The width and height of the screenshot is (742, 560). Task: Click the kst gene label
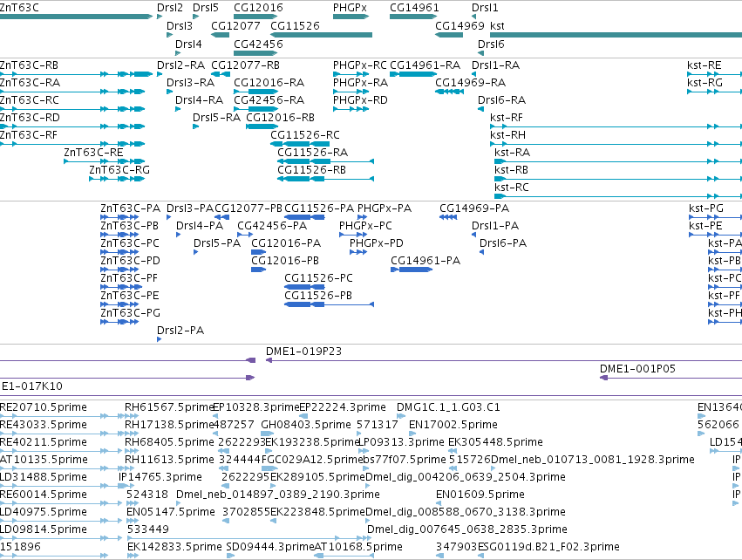497,25
